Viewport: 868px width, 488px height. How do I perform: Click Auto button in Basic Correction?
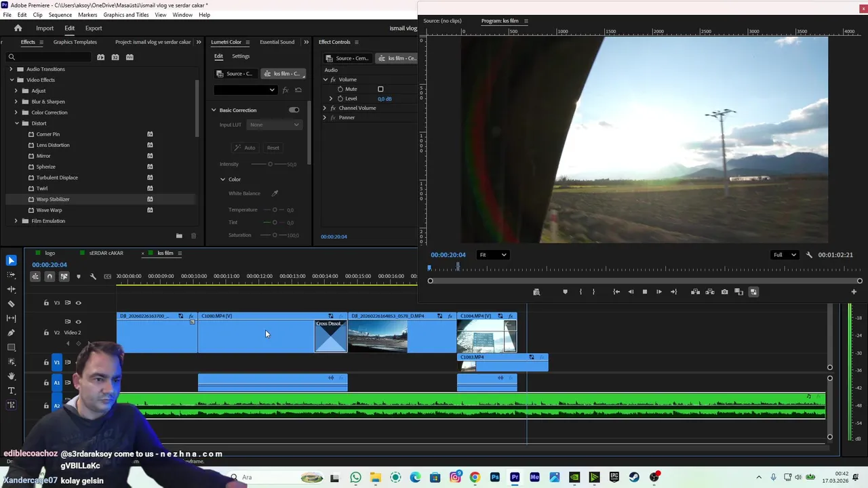pos(245,147)
